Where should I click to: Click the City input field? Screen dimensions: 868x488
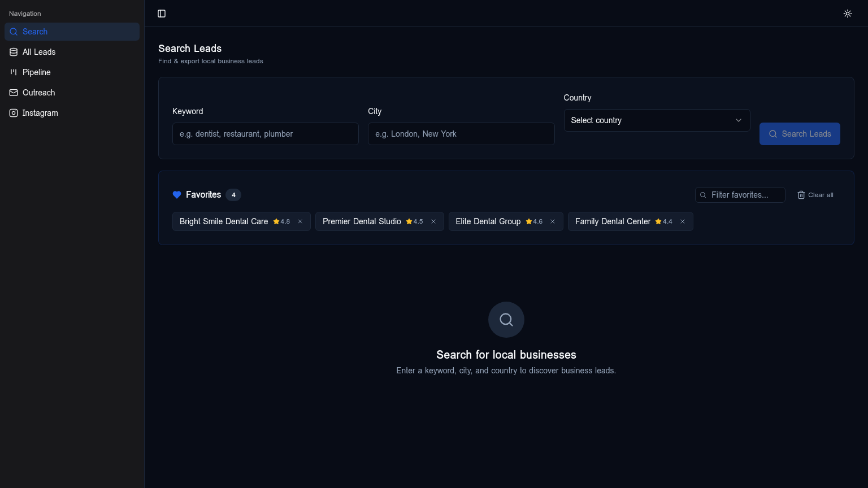pos(461,134)
